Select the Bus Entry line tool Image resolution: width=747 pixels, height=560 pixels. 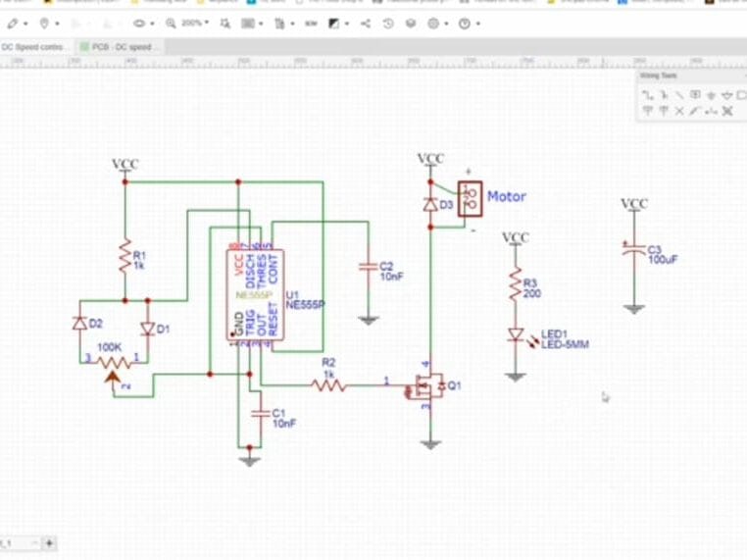pyautogui.click(x=679, y=95)
